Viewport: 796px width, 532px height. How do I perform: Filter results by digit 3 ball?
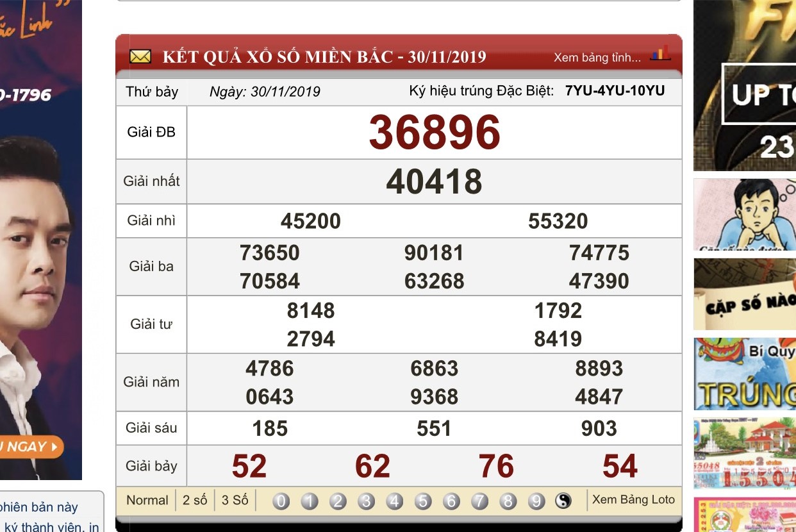click(x=366, y=501)
